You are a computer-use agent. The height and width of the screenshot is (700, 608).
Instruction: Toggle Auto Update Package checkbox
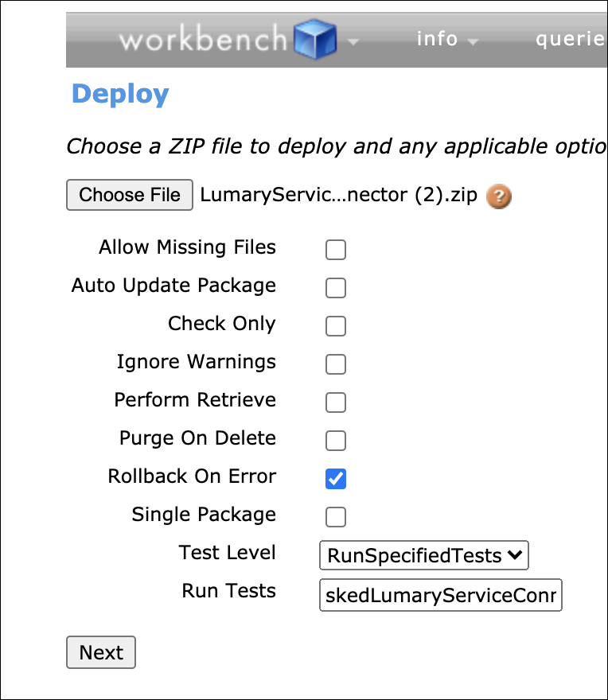point(336,288)
